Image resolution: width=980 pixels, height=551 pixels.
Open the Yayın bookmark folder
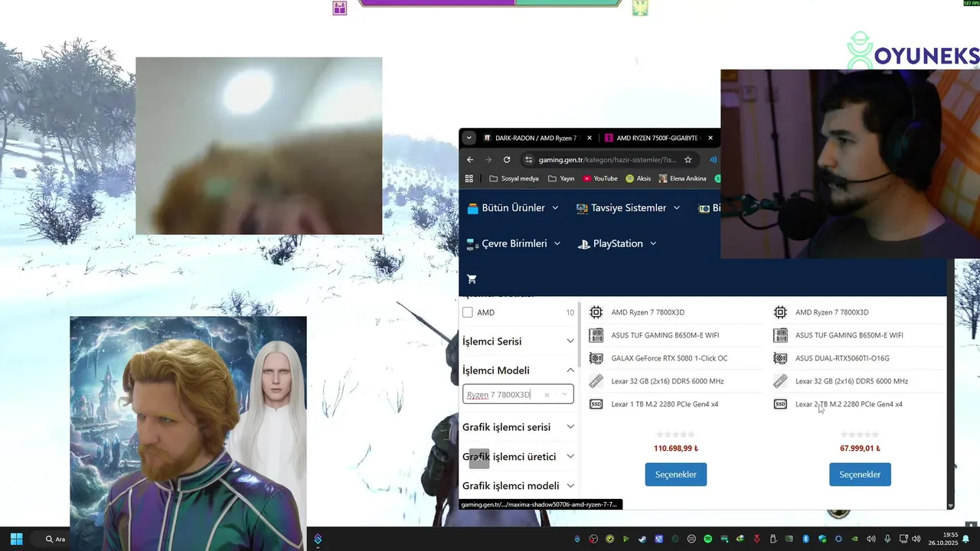pyautogui.click(x=562, y=178)
